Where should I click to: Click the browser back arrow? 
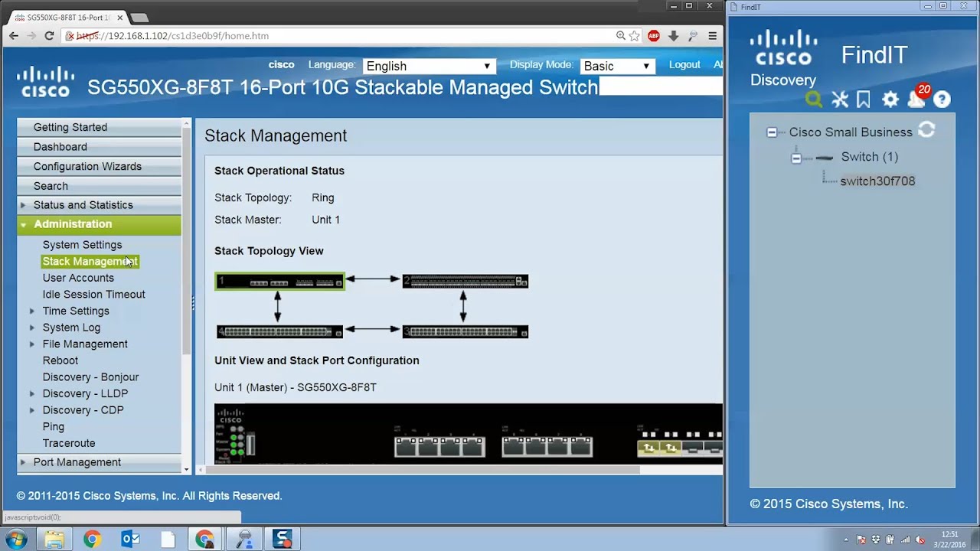[14, 36]
